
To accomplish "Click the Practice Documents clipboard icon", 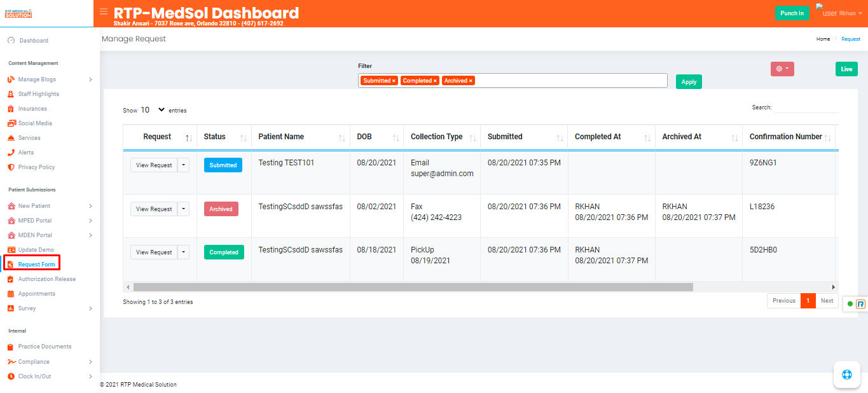I will coord(11,347).
